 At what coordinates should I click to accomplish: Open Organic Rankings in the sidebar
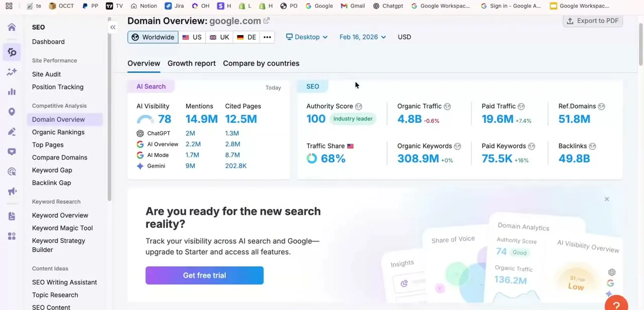tap(58, 132)
